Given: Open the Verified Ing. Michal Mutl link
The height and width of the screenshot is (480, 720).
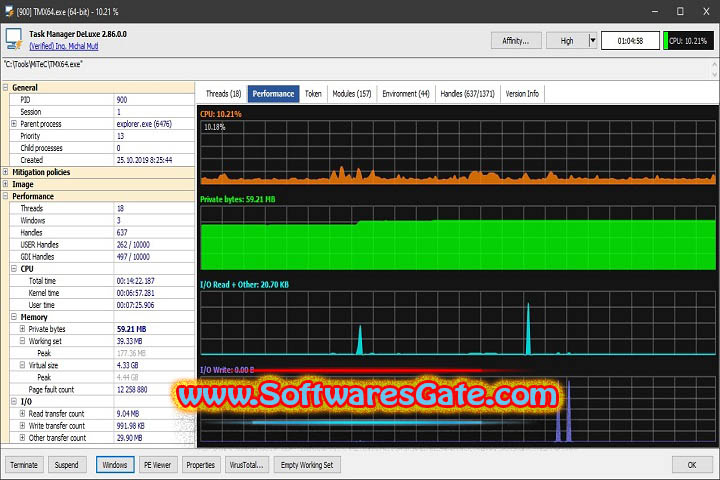Looking at the screenshot, I should pos(63,46).
